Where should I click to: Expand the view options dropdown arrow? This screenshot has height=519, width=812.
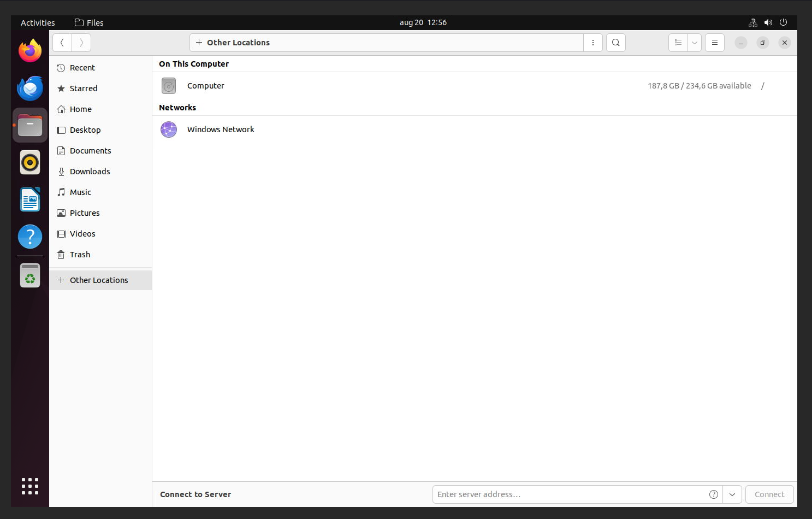point(695,43)
